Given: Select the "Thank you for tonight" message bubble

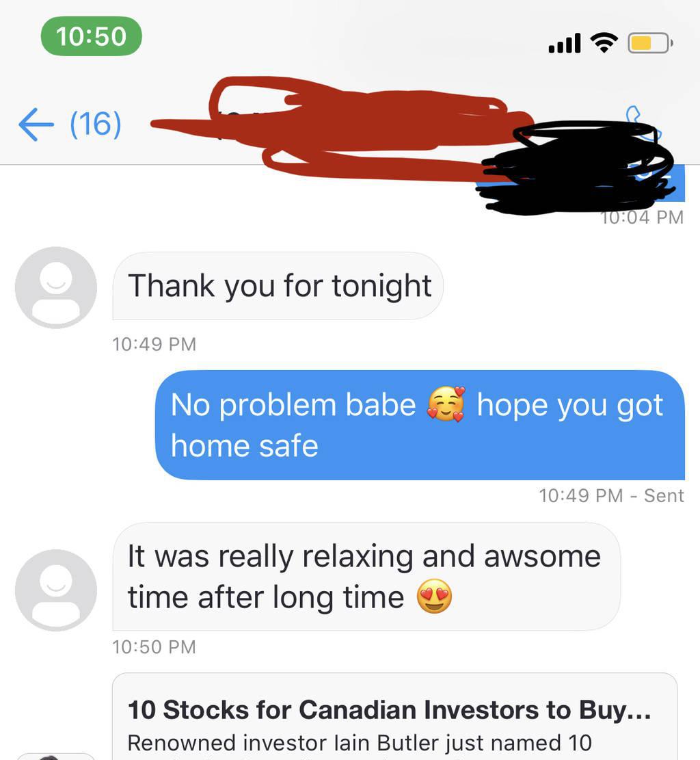Looking at the screenshot, I should click(278, 286).
